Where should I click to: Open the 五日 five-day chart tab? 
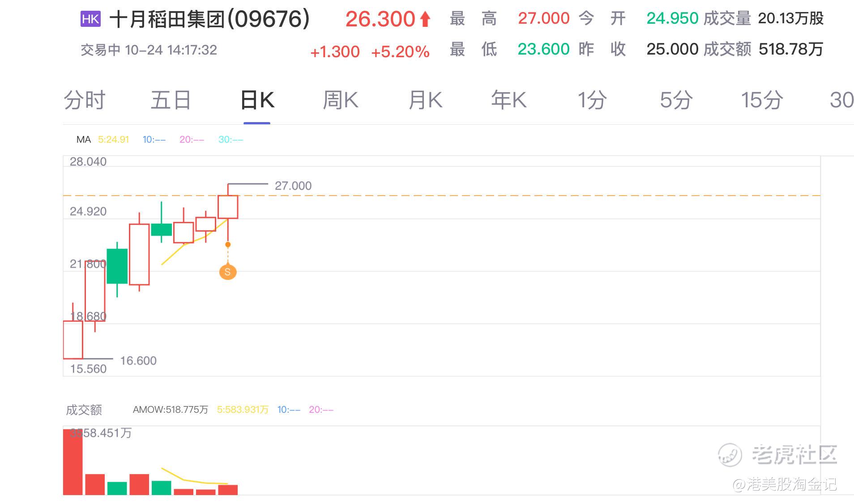pyautogui.click(x=171, y=100)
